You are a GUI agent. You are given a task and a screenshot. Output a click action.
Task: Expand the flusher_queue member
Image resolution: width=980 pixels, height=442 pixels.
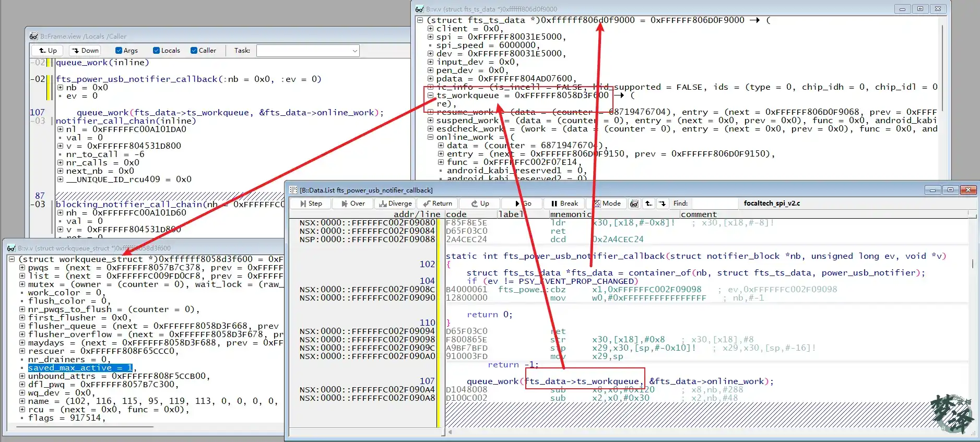22,326
